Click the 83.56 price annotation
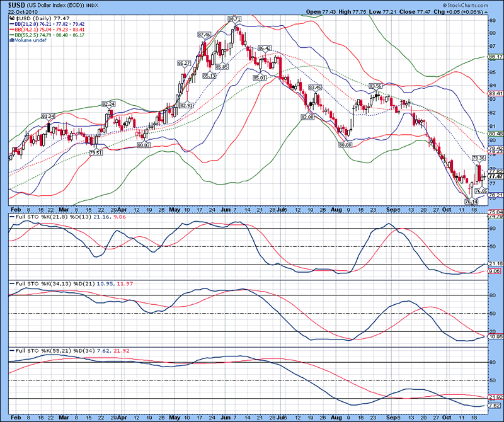Screen dimensions: 504x422 (x=375, y=86)
